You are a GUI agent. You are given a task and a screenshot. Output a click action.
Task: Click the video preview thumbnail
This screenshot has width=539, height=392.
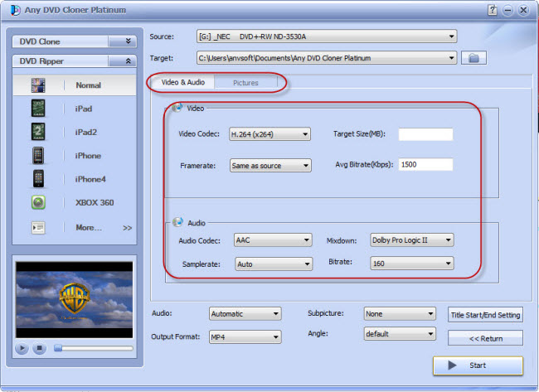(x=75, y=299)
